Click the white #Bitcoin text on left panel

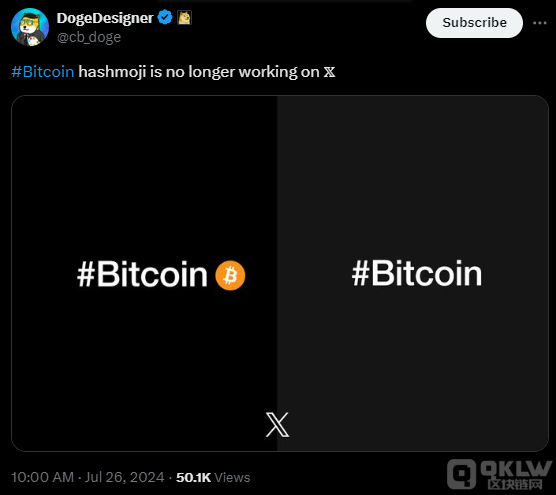pyautogui.click(x=142, y=274)
